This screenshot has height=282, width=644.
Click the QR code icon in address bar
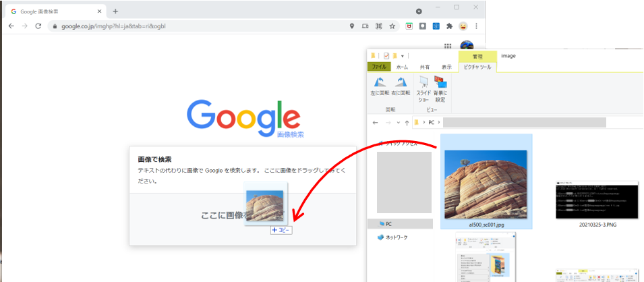378,26
